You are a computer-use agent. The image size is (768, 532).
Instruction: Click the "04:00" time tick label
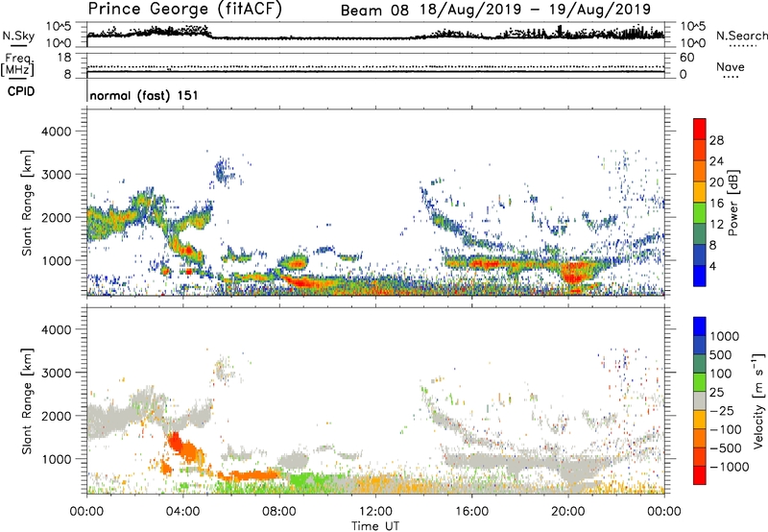pyautogui.click(x=183, y=512)
